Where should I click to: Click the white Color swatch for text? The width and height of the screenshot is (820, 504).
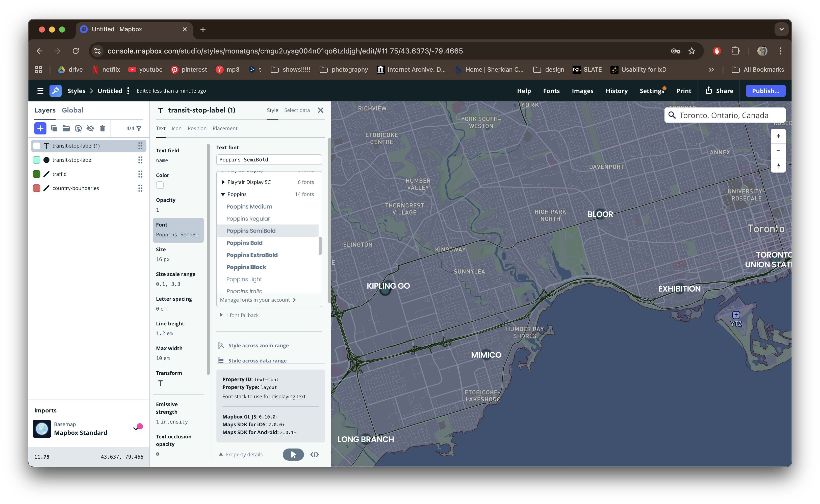pyautogui.click(x=160, y=185)
